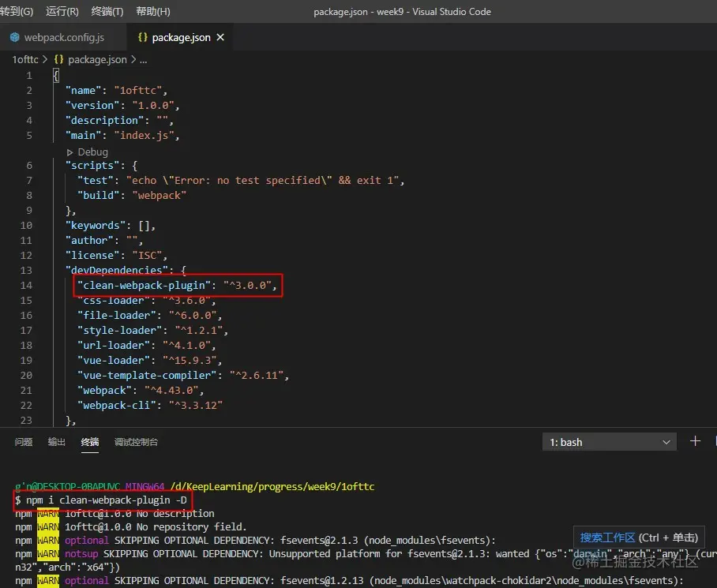Viewport: 717px width, 588px height.
Task: Click the 1ofttc breadcrumb folder
Action: pyautogui.click(x=25, y=59)
